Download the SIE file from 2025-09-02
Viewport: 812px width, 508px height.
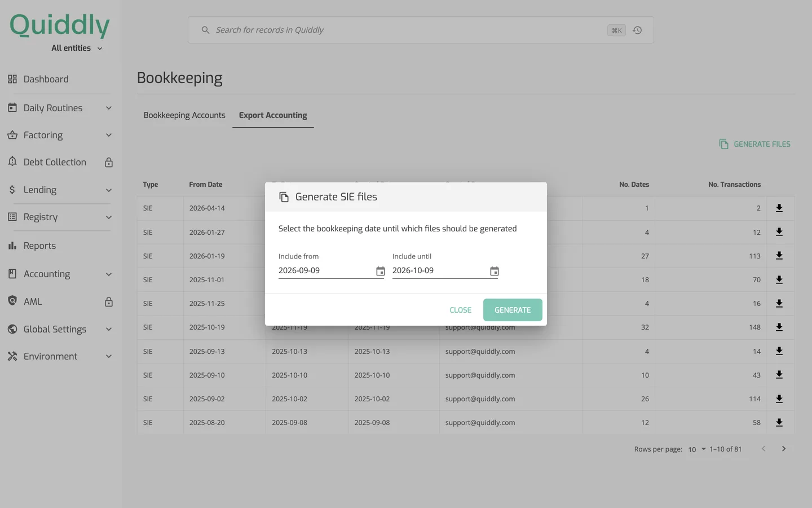(x=779, y=399)
